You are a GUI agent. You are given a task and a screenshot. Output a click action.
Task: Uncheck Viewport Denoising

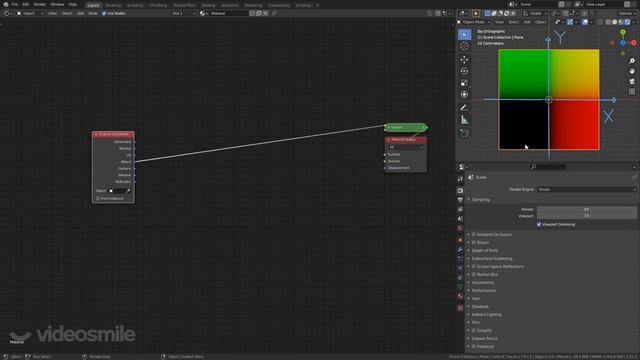point(539,224)
